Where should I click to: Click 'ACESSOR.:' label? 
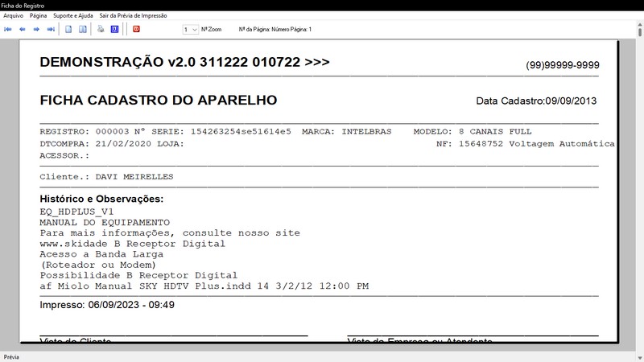(x=64, y=156)
